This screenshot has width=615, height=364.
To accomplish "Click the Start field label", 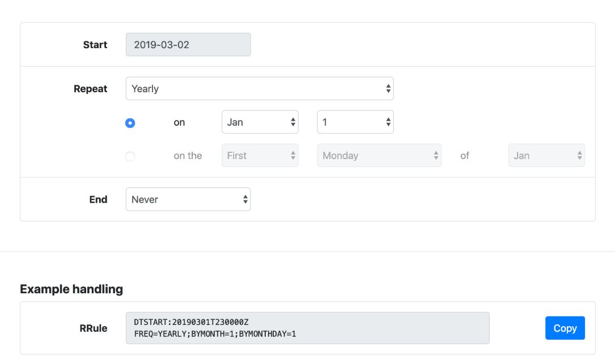I will (95, 45).
